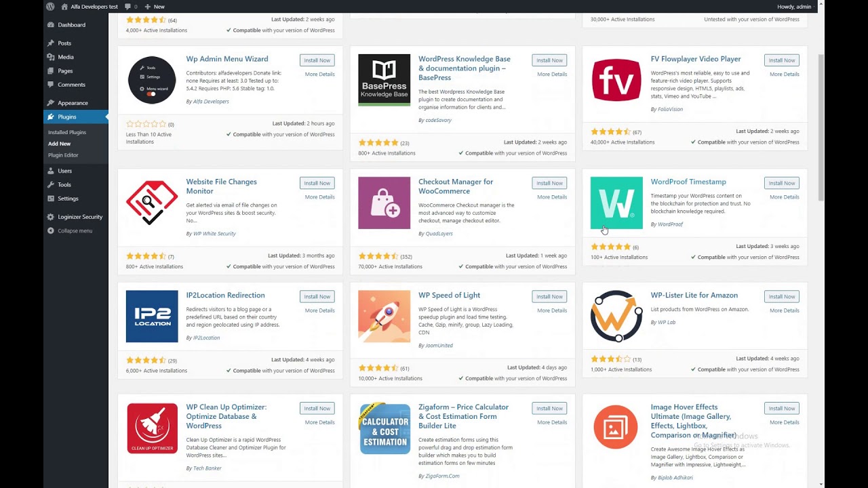868x488 pixels.
Task: Install the WP Speed of Light plugin
Action: pyautogui.click(x=549, y=297)
